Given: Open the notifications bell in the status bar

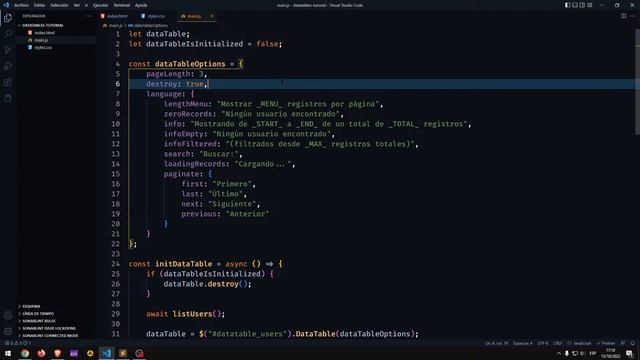Looking at the screenshot, I should (x=633, y=343).
